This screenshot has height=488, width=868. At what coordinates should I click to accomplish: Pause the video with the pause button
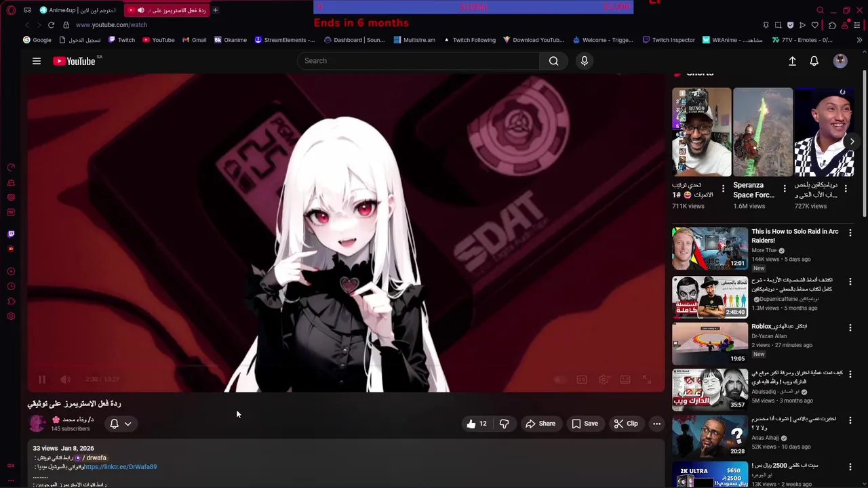click(x=41, y=380)
